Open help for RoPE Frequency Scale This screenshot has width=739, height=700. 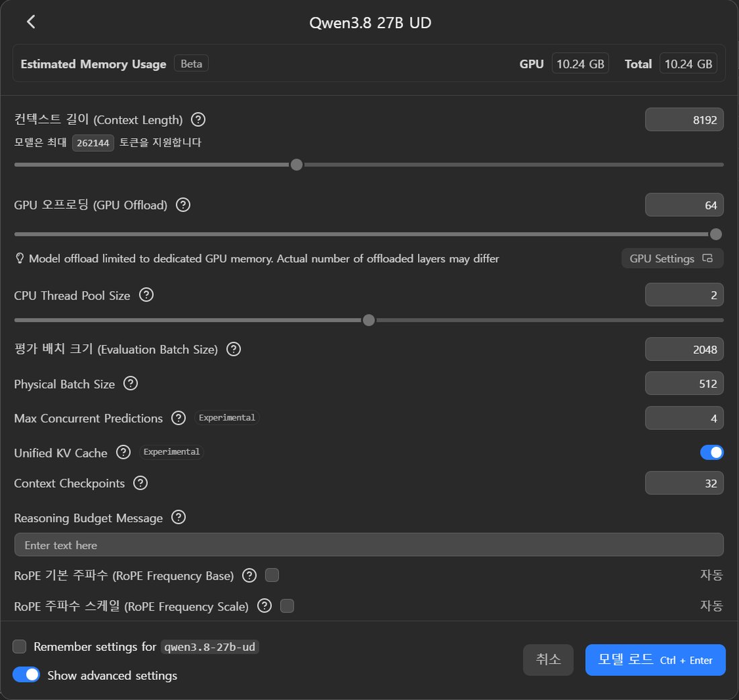click(265, 606)
